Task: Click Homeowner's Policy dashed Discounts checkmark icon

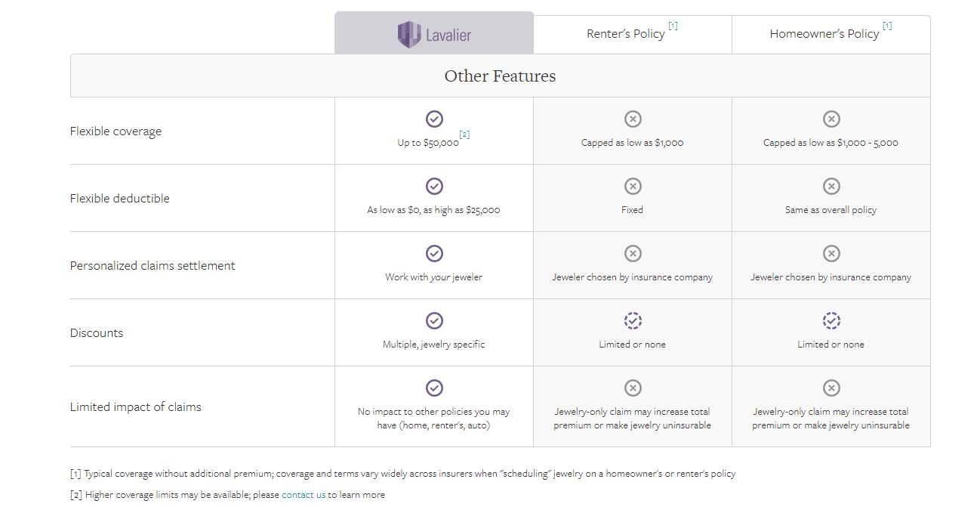Action: (x=831, y=320)
